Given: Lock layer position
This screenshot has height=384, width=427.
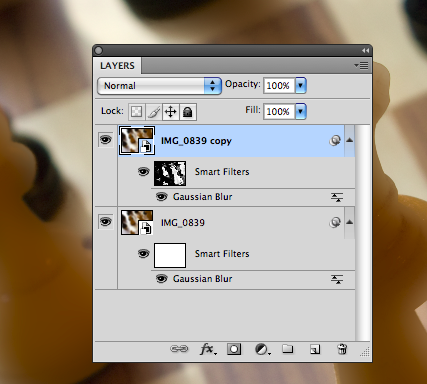Looking at the screenshot, I should coord(171,112).
